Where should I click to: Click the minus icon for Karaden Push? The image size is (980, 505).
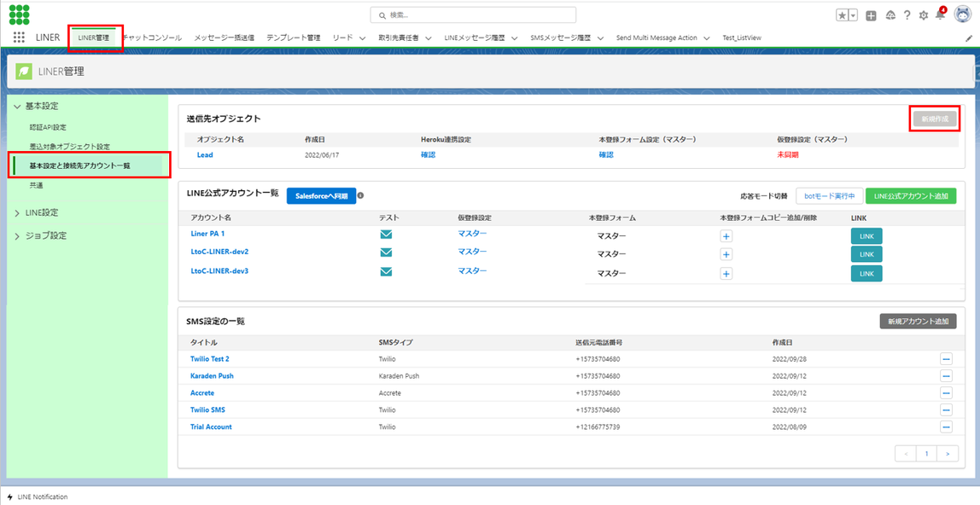tap(946, 376)
